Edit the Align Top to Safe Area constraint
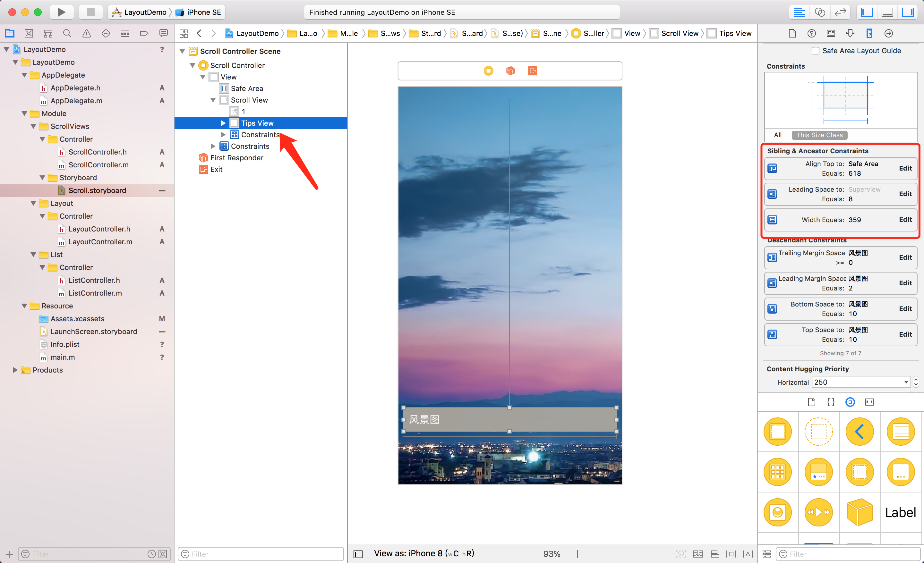924x563 pixels. (x=905, y=168)
